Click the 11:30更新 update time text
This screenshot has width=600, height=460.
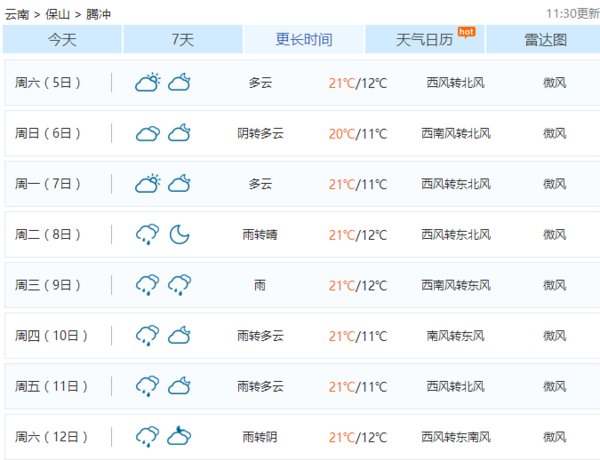point(573,14)
